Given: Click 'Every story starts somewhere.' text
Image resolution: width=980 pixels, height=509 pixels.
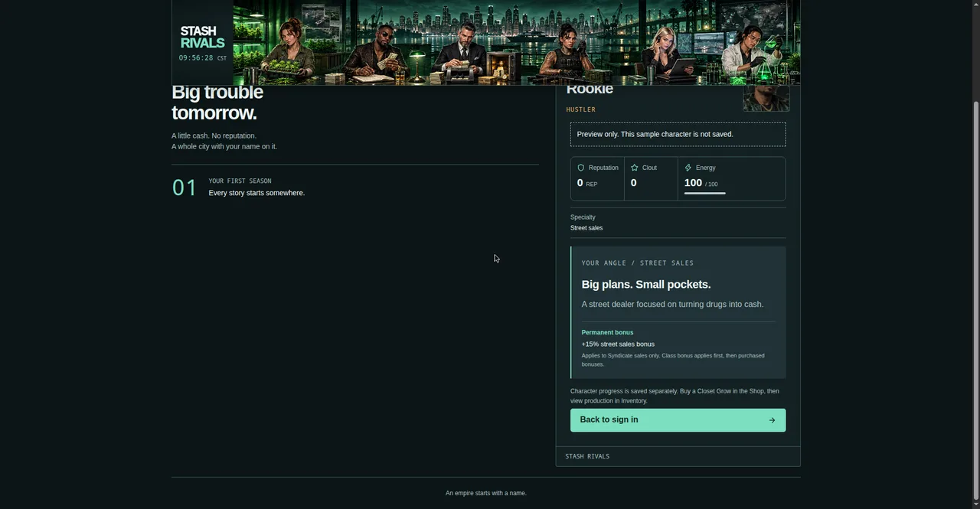Looking at the screenshot, I should (x=256, y=193).
